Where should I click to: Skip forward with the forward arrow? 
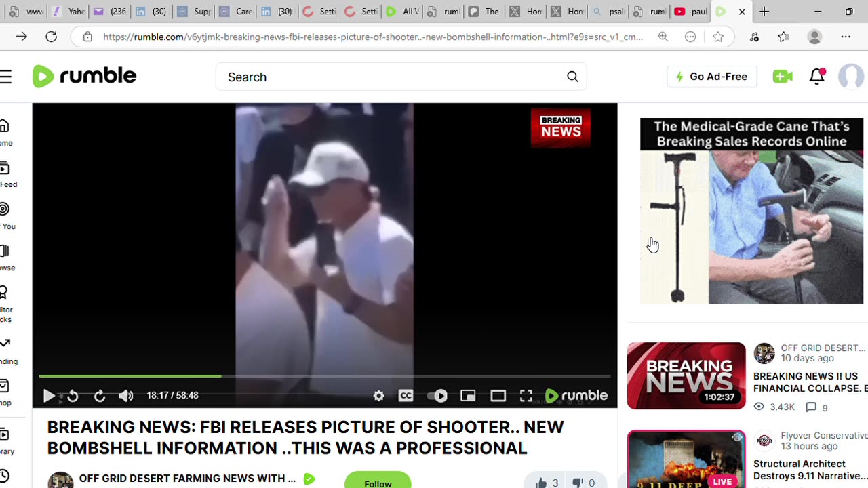[x=100, y=396]
